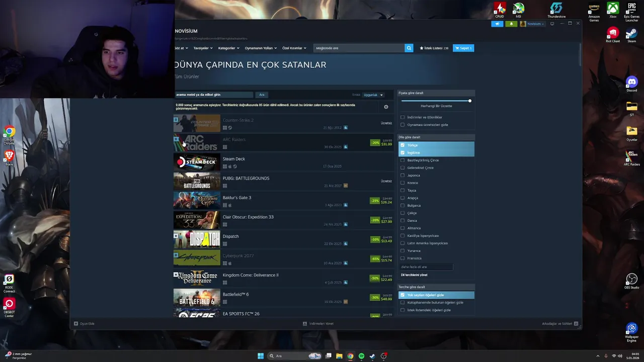The width and height of the screenshot is (644, 362).
Task: Focus the Mağazada ara search field
Action: 359,48
